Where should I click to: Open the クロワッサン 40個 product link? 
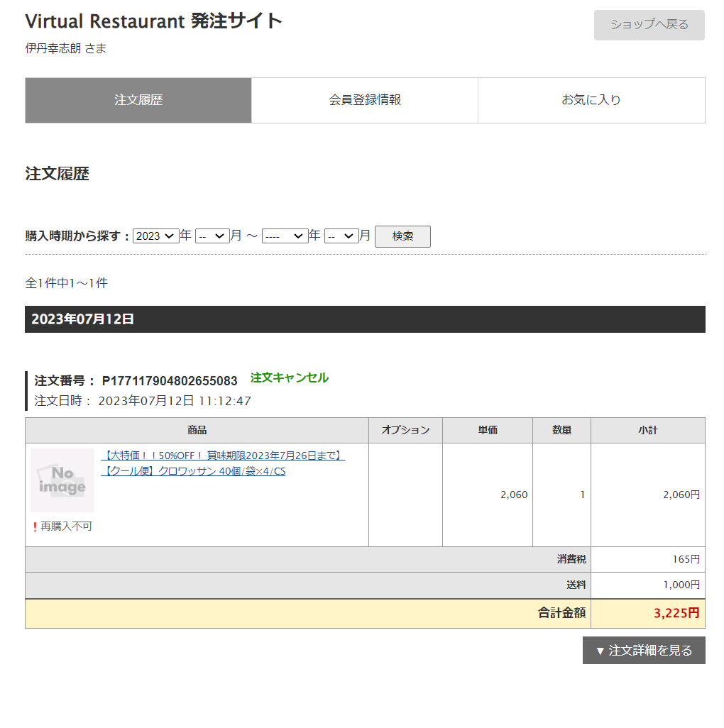pos(223,463)
